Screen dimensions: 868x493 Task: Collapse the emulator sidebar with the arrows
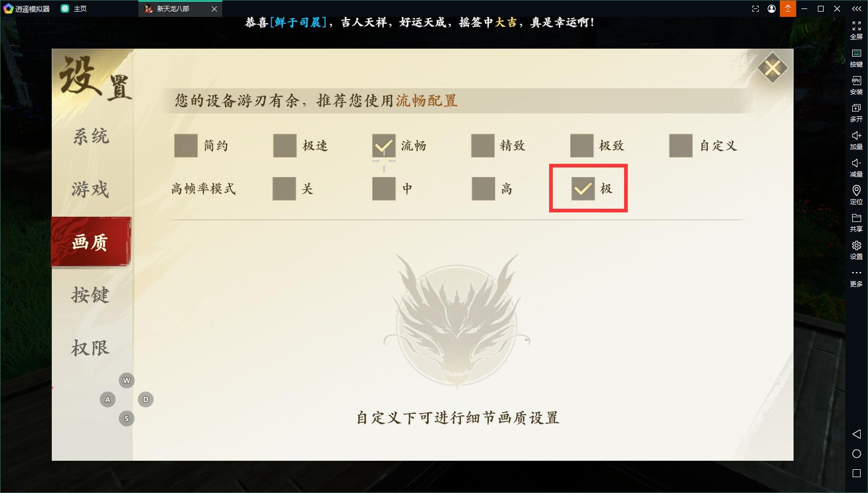coord(856,9)
